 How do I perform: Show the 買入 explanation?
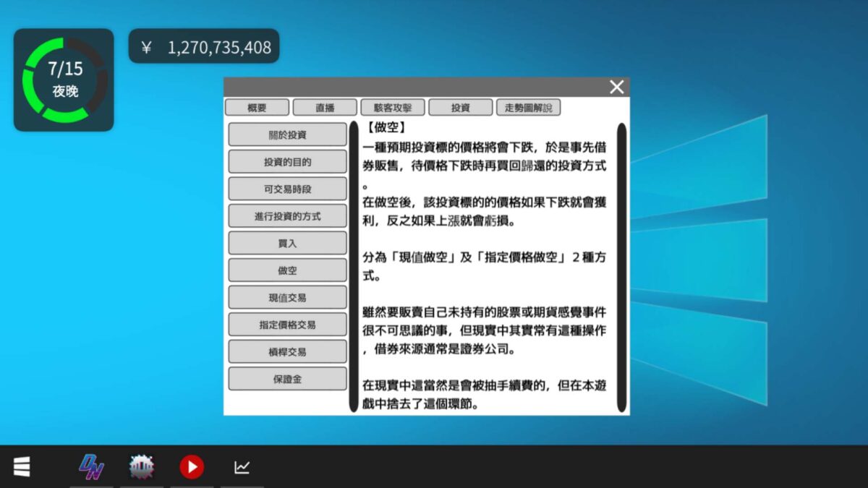click(287, 244)
